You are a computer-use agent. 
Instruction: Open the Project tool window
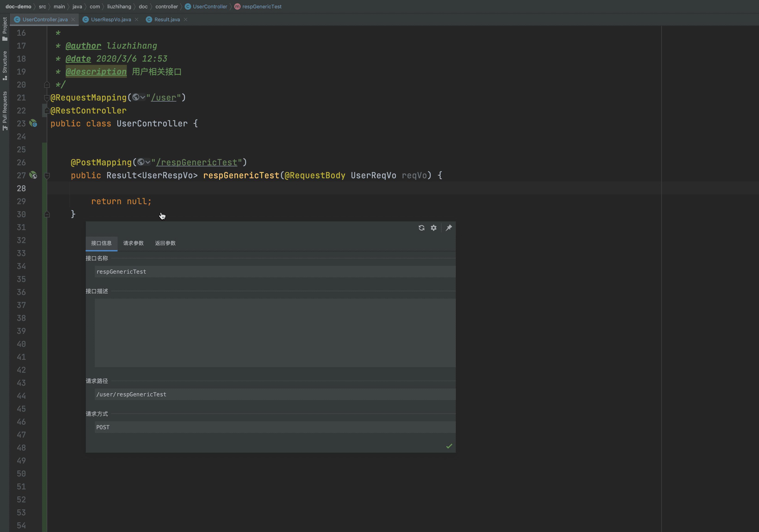coord(5,29)
